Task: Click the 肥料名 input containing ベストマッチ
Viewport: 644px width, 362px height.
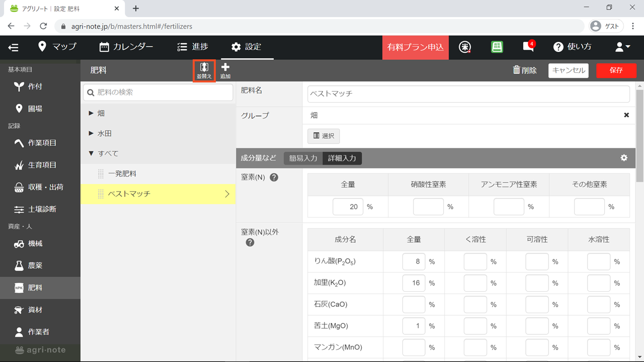Action: [468, 94]
